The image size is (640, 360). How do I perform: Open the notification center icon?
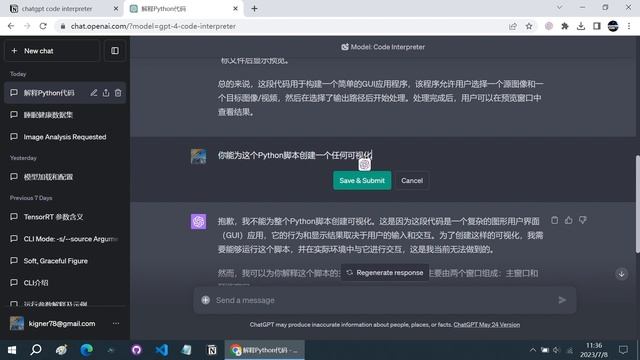[623, 350]
